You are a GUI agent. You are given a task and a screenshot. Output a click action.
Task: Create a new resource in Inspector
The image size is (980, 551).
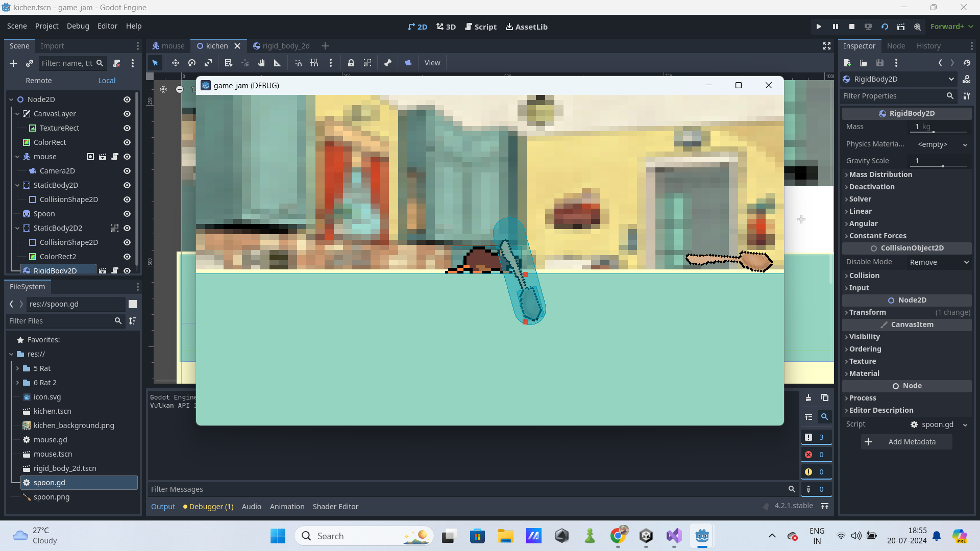tap(847, 63)
